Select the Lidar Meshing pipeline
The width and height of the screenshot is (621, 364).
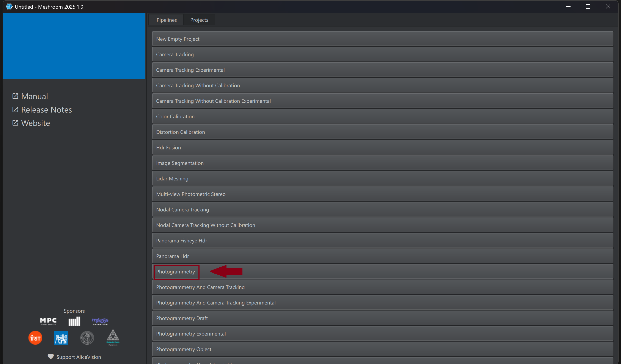pos(382,178)
